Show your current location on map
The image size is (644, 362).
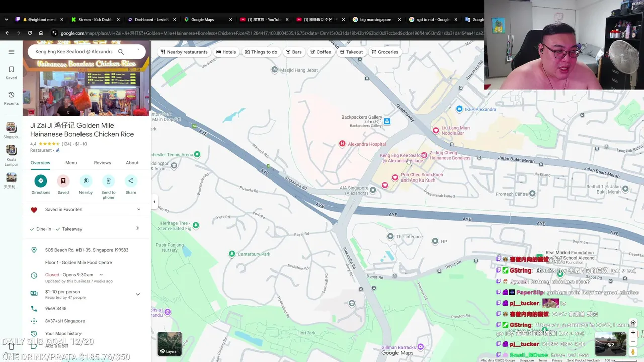coord(633,323)
